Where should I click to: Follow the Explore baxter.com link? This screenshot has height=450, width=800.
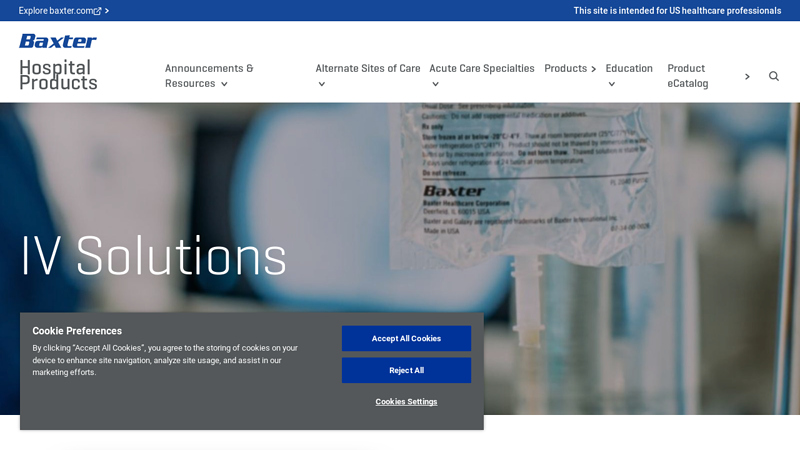56,11
